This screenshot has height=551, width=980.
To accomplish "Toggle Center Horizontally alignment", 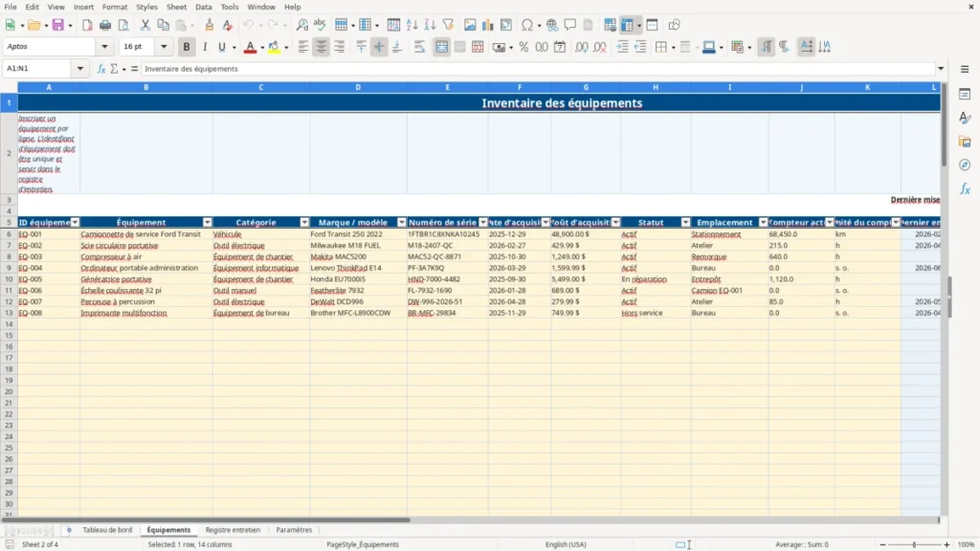I will (x=322, y=47).
